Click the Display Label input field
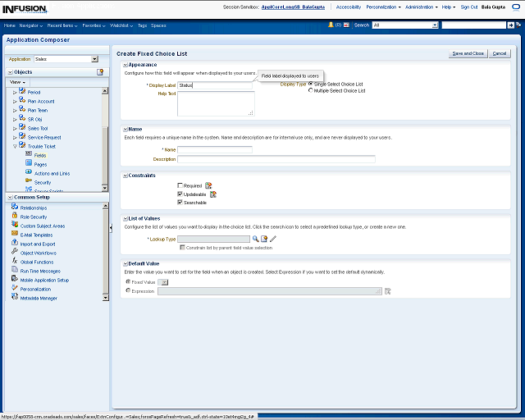 (x=216, y=84)
